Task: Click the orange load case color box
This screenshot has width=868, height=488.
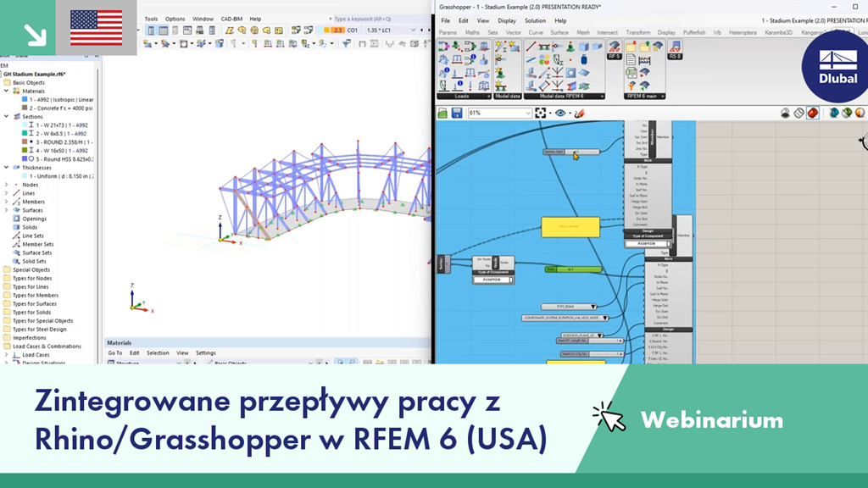Action: click(337, 30)
